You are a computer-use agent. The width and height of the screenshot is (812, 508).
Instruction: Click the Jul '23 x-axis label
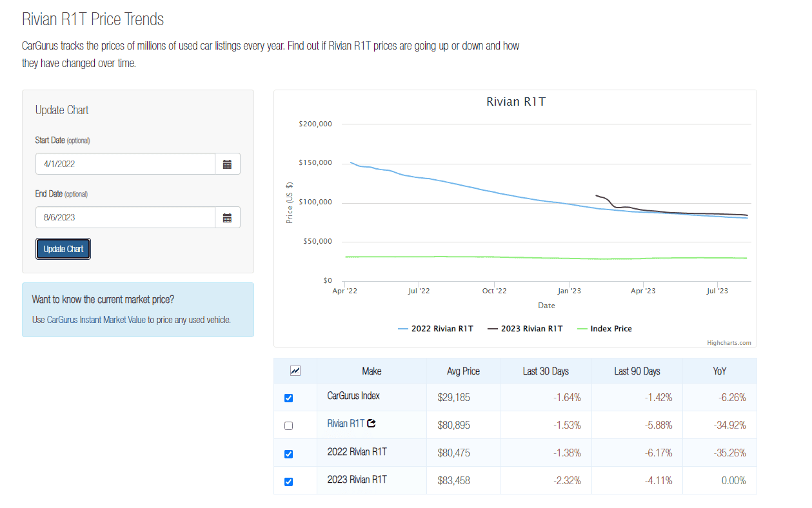pos(717,291)
